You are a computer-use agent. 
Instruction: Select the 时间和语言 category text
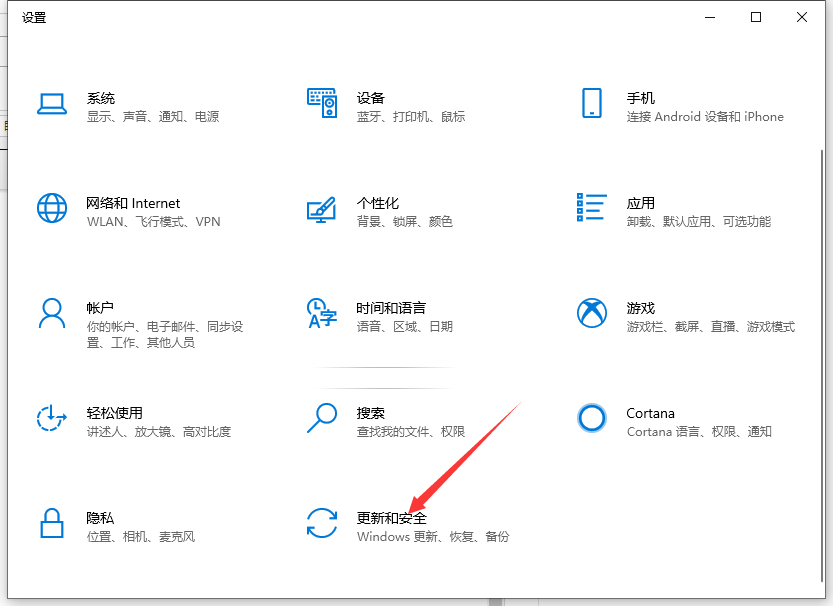[391, 308]
